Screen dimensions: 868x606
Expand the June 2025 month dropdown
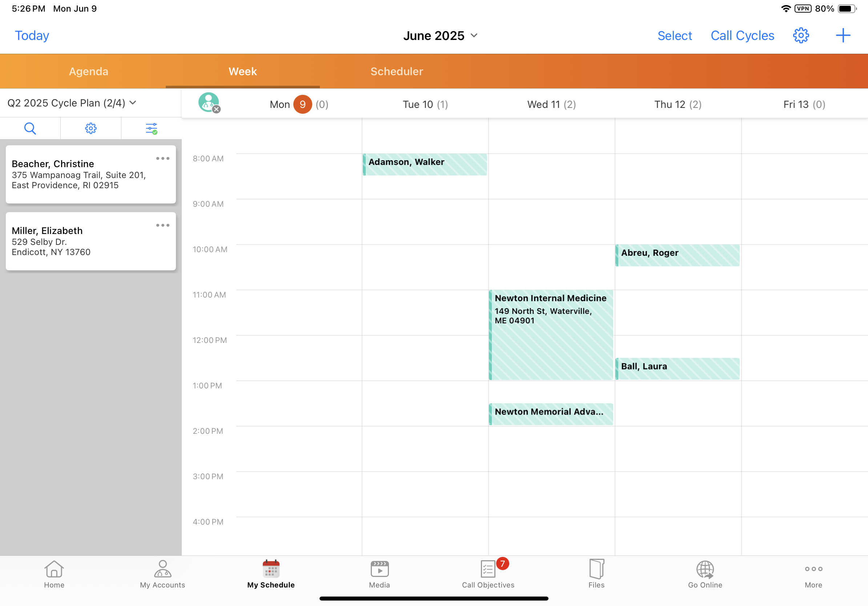click(441, 36)
